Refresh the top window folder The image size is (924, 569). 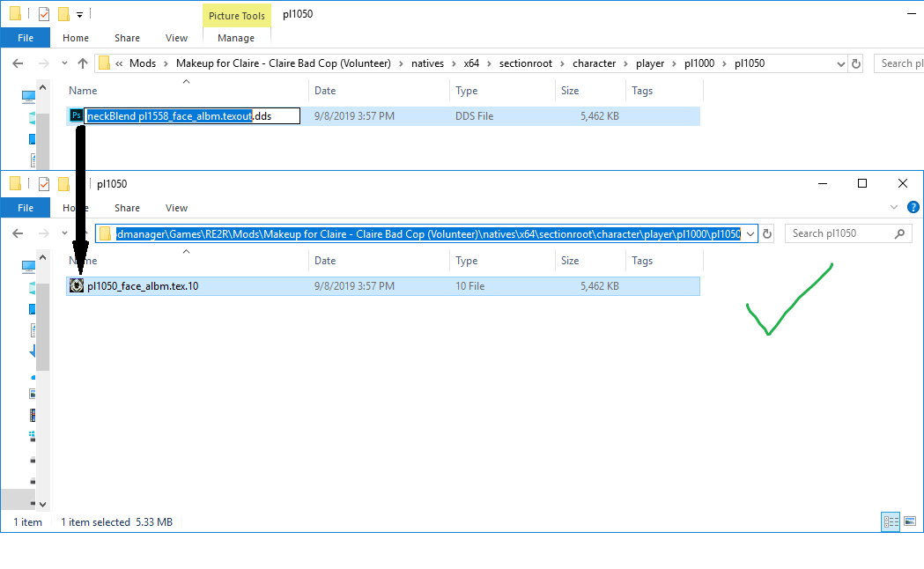856,63
